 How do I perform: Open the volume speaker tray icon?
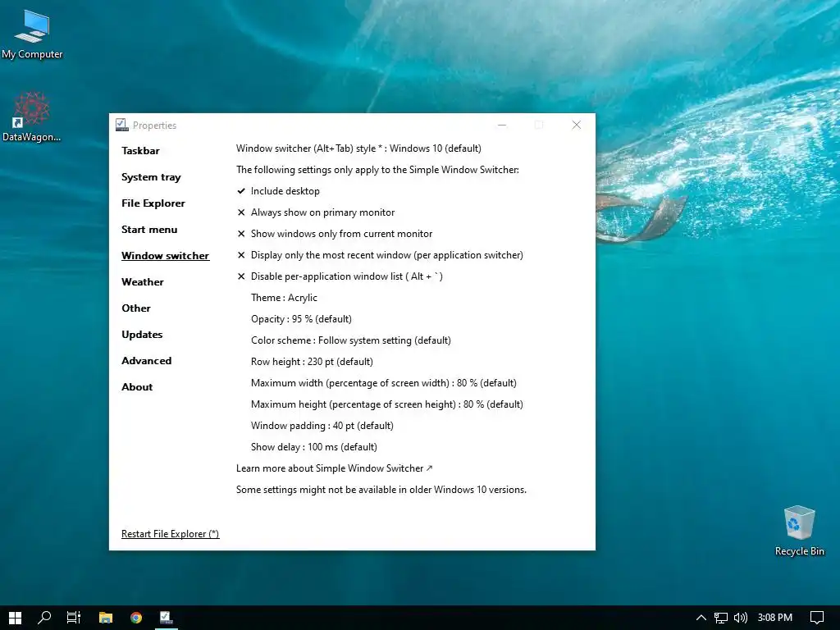(741, 618)
